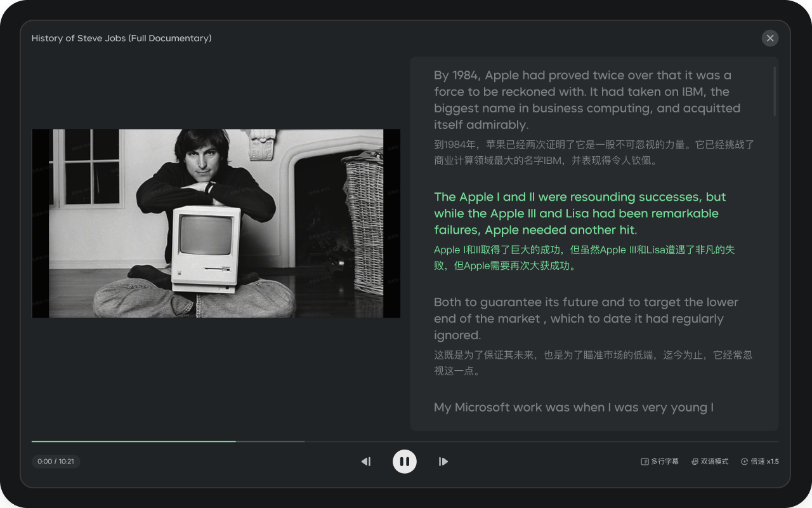Image resolution: width=812 pixels, height=508 pixels.
Task: Click the transcript panel scrollbar
Action: 775,93
